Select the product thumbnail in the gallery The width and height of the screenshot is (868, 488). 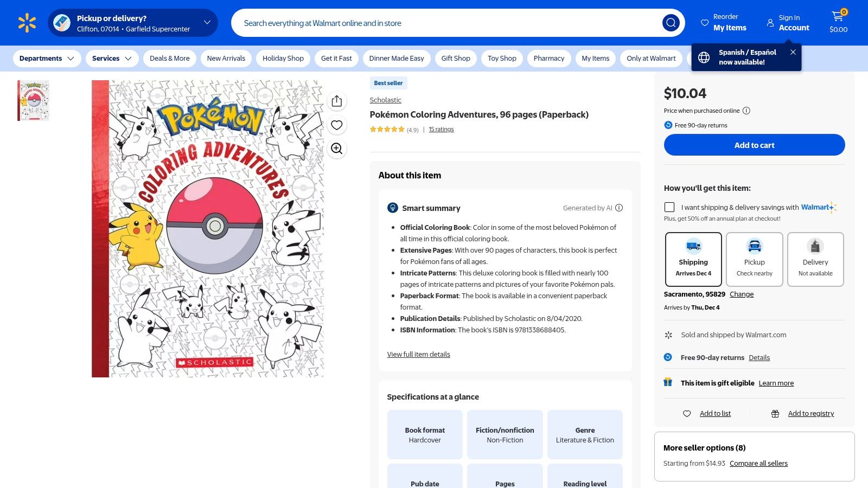(33, 100)
